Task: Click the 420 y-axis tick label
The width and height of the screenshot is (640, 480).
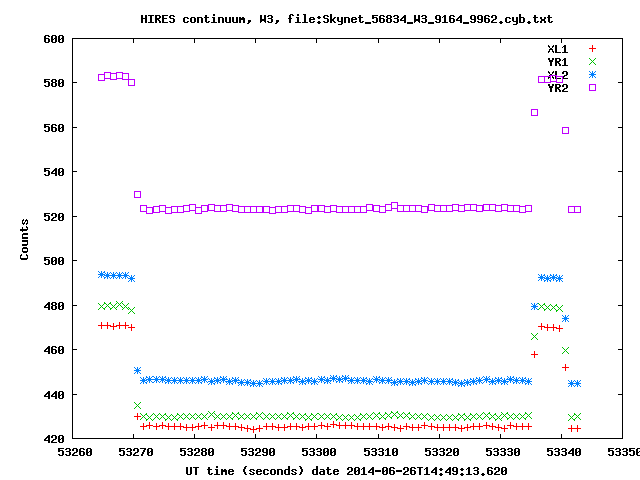Action: 54,439
